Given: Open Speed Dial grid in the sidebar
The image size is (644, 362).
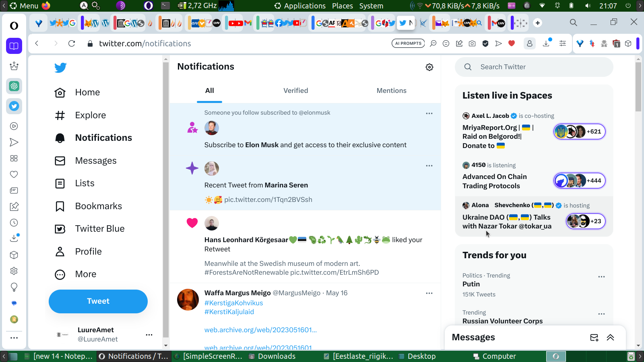Looking at the screenshot, I should tap(14, 158).
